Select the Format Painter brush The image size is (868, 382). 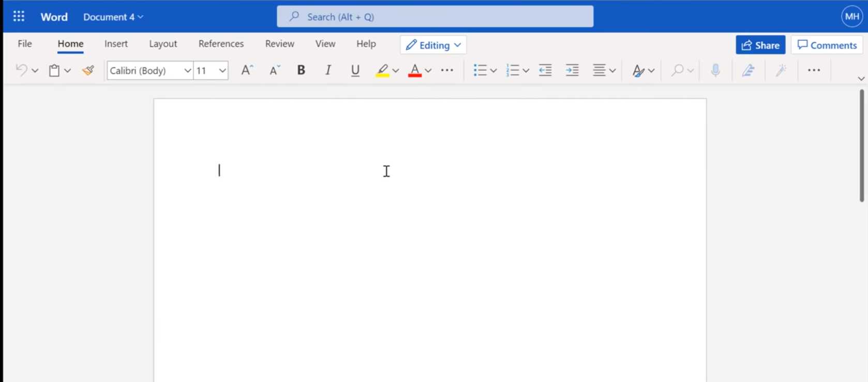(88, 70)
